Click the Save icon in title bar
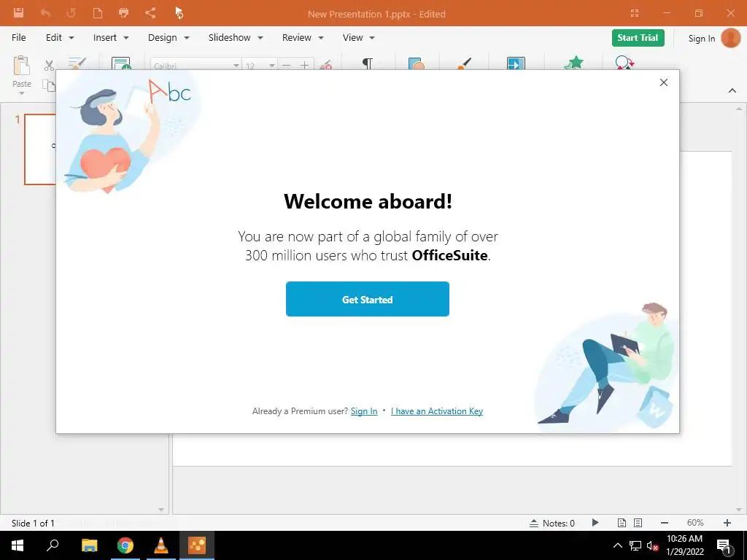This screenshot has width=747, height=560. (18, 13)
